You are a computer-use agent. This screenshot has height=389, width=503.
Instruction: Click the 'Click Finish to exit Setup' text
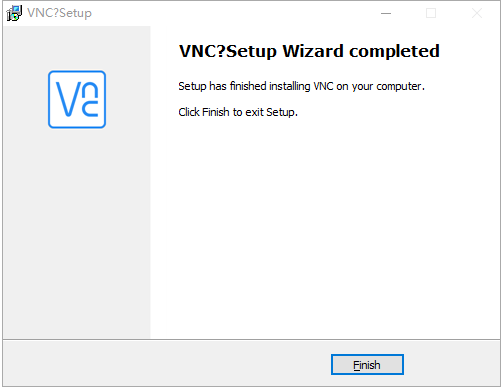pyautogui.click(x=238, y=112)
